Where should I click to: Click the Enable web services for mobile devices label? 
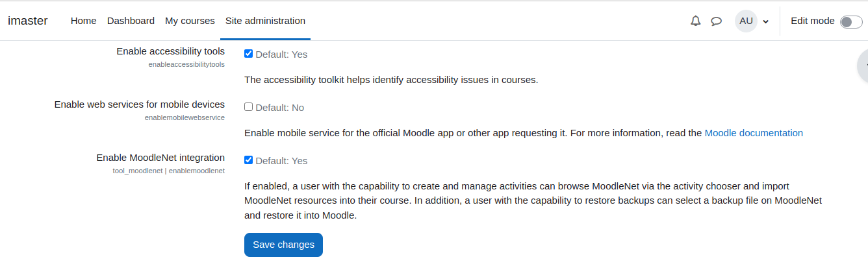(140, 104)
